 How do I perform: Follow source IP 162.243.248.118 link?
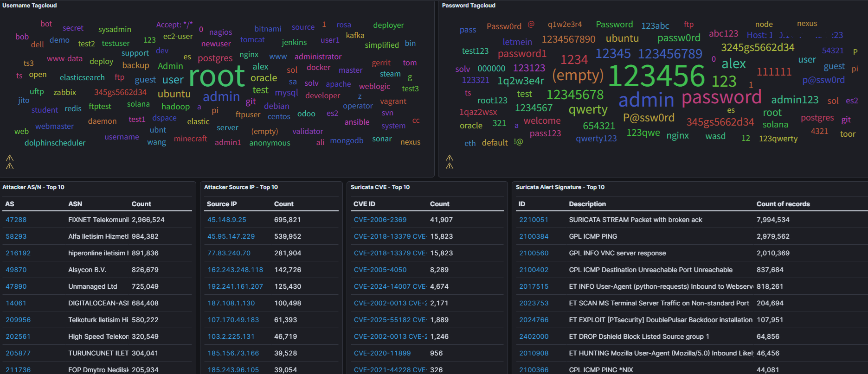click(235, 270)
